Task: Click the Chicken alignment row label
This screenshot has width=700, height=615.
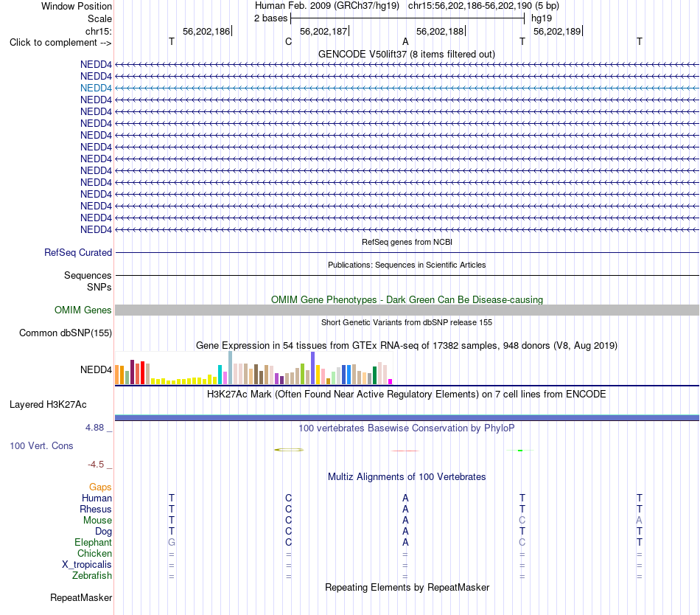Action: tap(94, 553)
